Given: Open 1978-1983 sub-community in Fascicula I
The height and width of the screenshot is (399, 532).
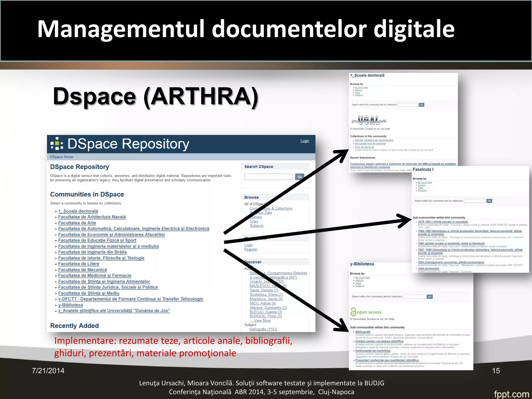Looking at the screenshot, I should pos(443,222).
